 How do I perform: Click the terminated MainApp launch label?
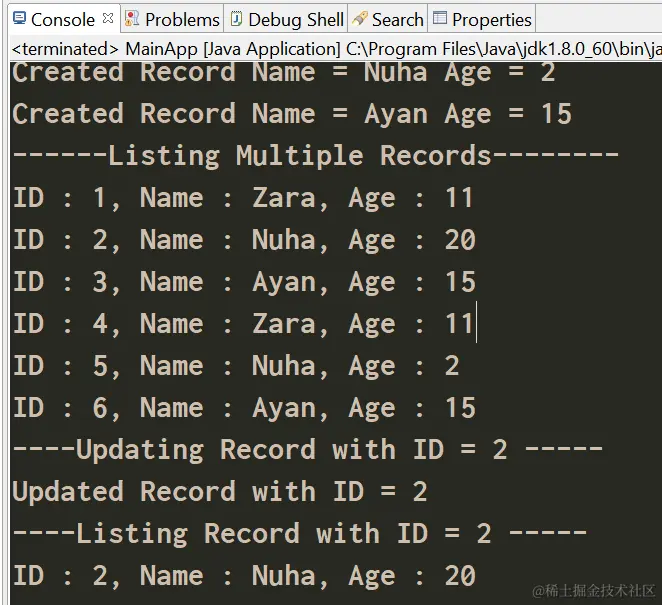coord(337,49)
